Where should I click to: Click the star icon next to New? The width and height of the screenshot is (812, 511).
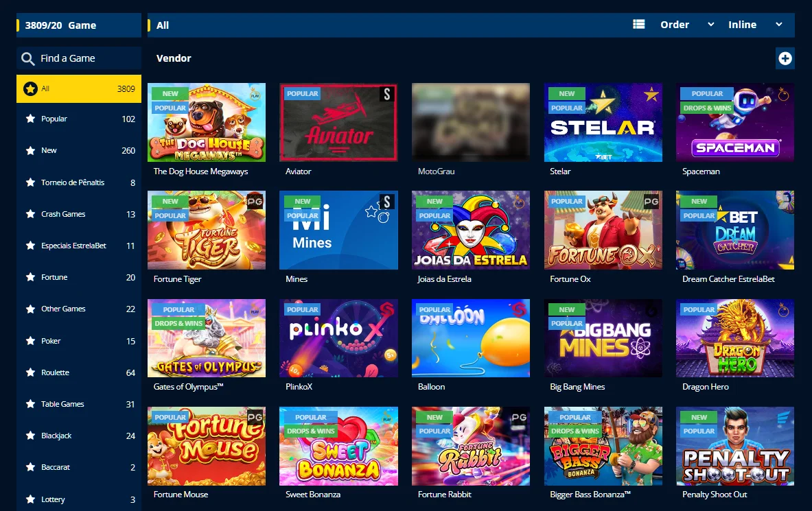[x=31, y=151]
